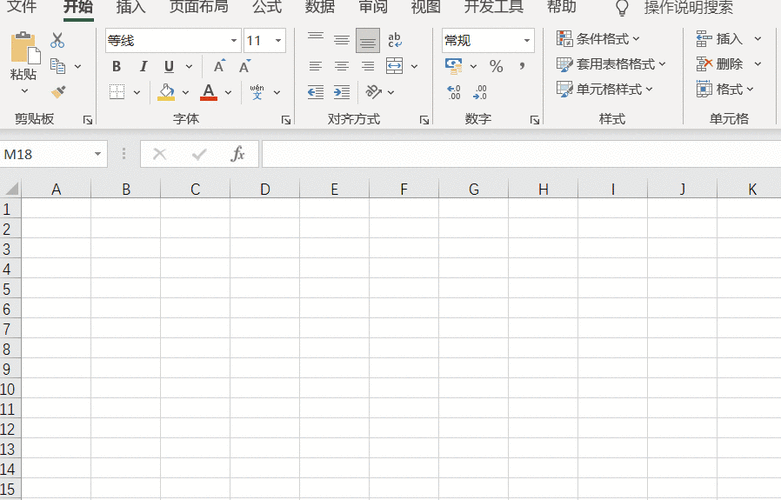Expand the underline style arrow
The image size is (781, 500).
(x=189, y=66)
